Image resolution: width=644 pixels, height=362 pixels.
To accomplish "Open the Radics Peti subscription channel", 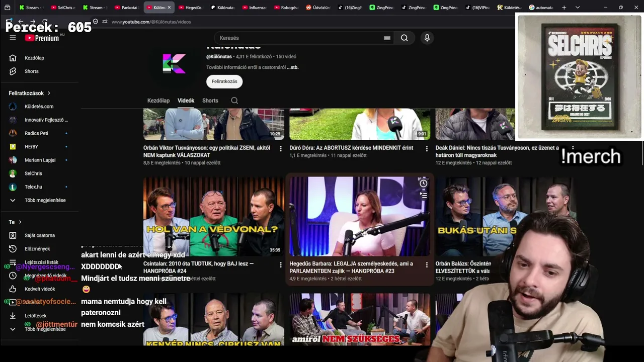I will 36,133.
